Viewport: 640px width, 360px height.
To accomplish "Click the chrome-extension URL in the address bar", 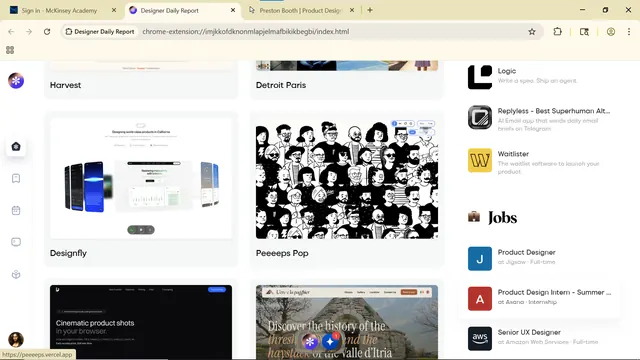I will pyautogui.click(x=246, y=31).
